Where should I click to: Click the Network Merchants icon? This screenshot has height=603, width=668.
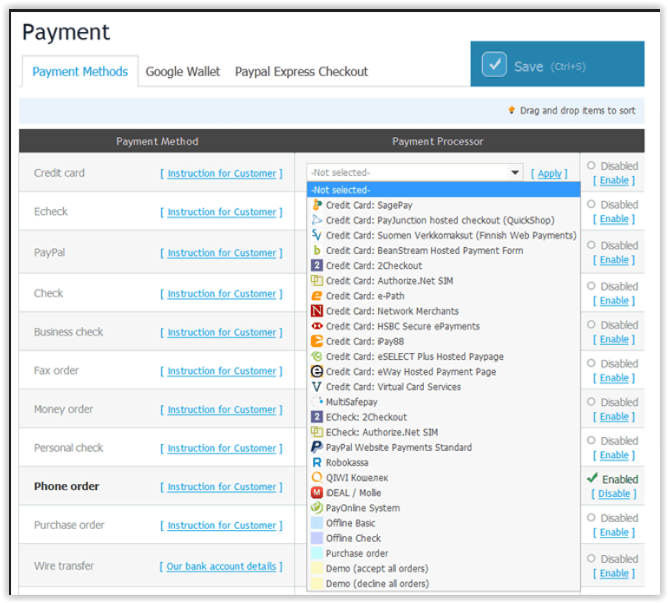tap(317, 311)
